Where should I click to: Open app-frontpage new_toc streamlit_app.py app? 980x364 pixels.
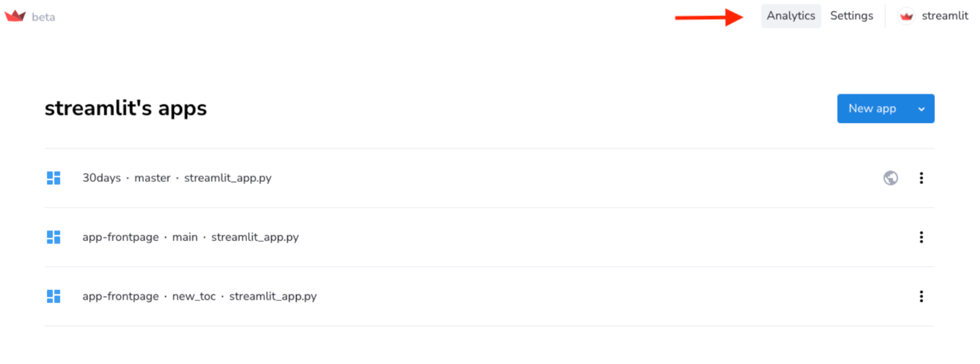[x=200, y=296]
